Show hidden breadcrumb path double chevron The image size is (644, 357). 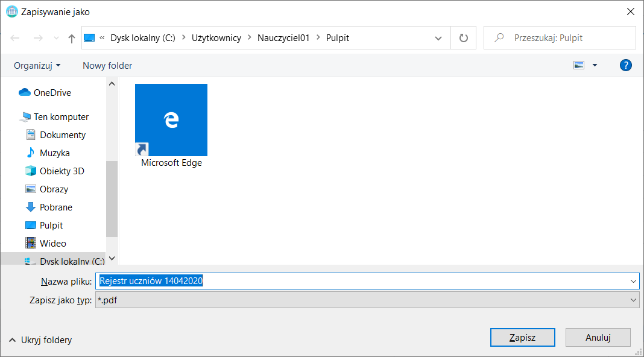click(x=103, y=38)
